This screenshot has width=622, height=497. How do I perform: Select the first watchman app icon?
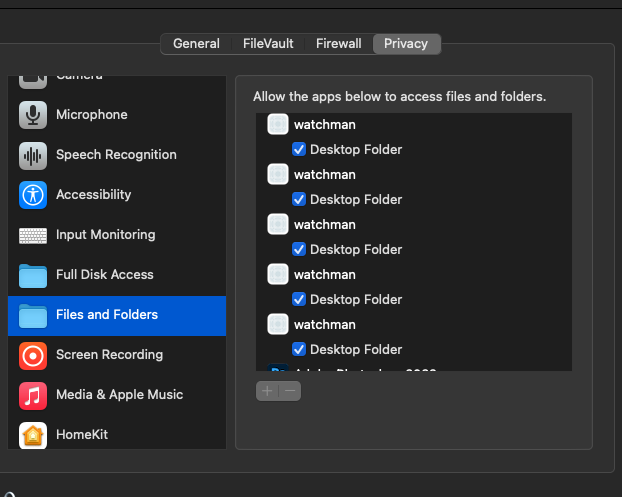(x=278, y=124)
